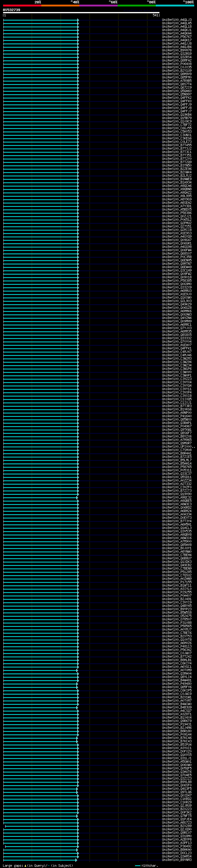Select label UniRef100_B9VL88
Image resolution: width=197 pixels, height=868 pixels.
coord(177,782)
